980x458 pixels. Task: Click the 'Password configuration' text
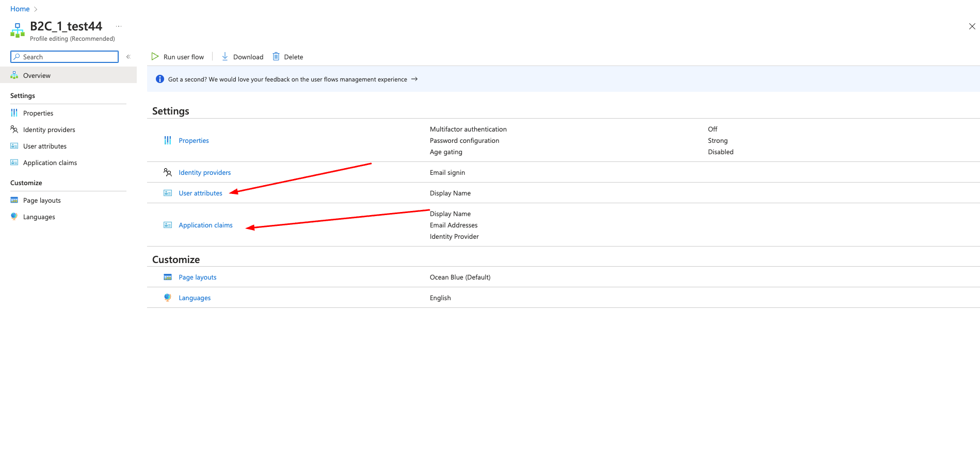(464, 140)
